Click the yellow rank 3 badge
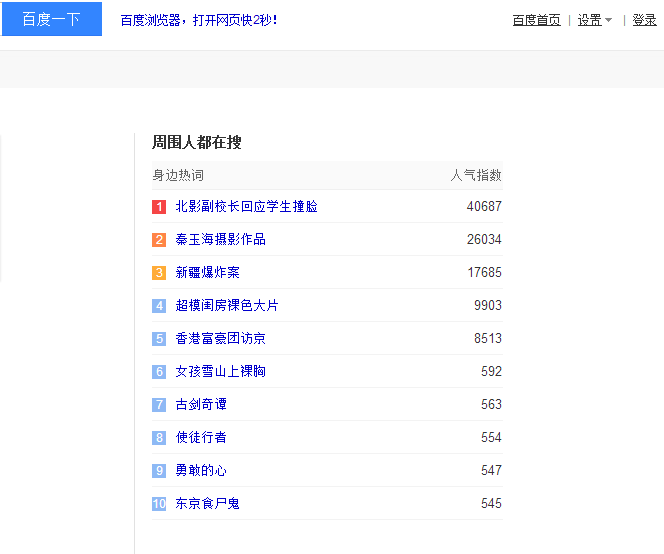 pyautogui.click(x=159, y=273)
